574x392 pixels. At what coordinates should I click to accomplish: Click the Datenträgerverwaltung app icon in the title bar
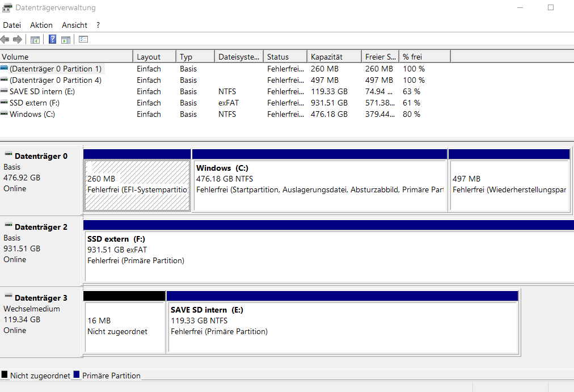coord(7,8)
